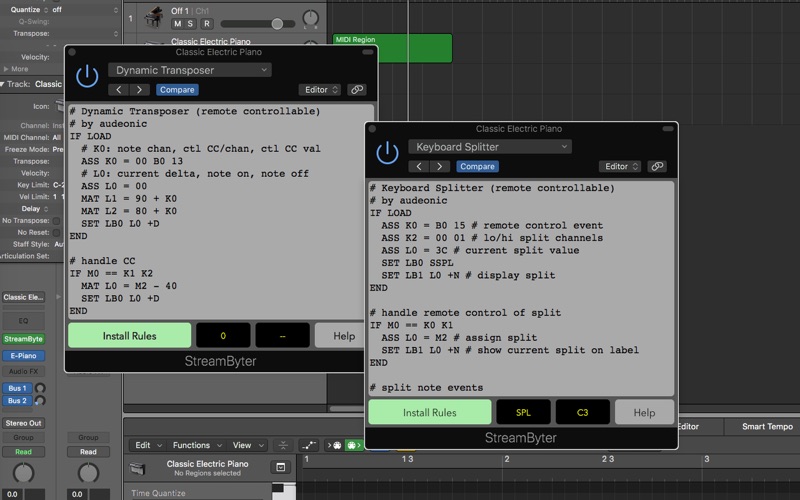
Task: Click the SPL label in Keyboard Splitter
Action: click(523, 412)
